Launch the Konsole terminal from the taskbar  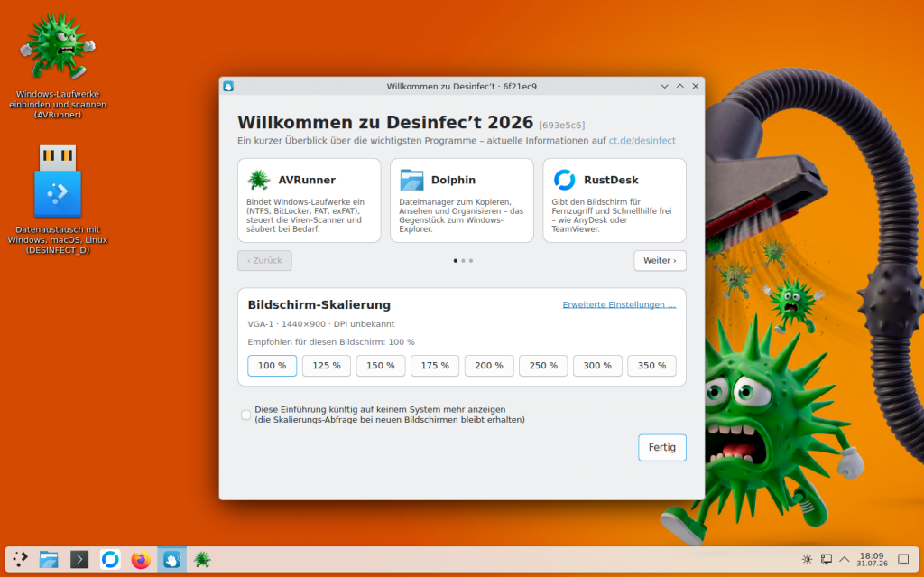79,559
